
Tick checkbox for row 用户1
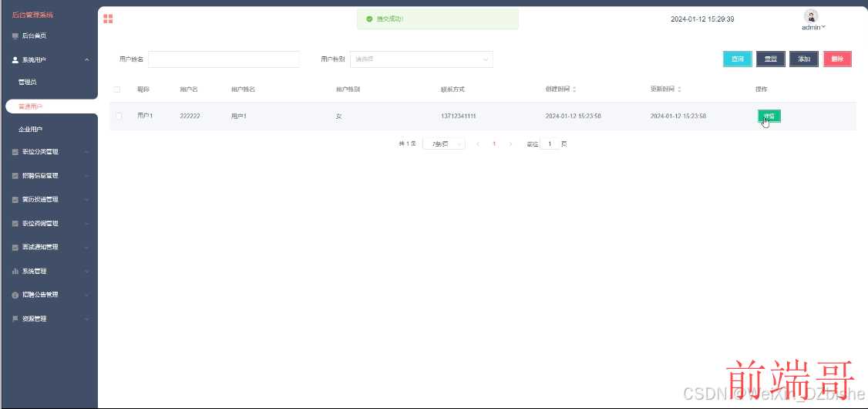117,116
